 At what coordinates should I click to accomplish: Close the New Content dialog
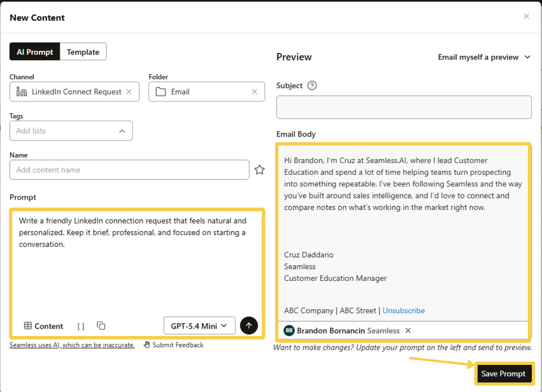click(526, 16)
